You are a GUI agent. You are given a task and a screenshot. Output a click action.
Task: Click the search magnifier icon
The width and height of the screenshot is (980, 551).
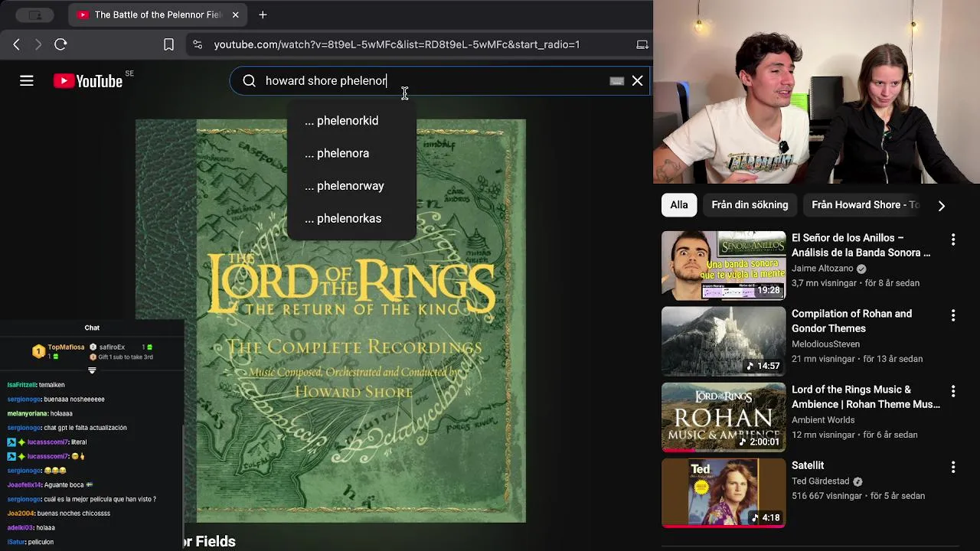(250, 80)
